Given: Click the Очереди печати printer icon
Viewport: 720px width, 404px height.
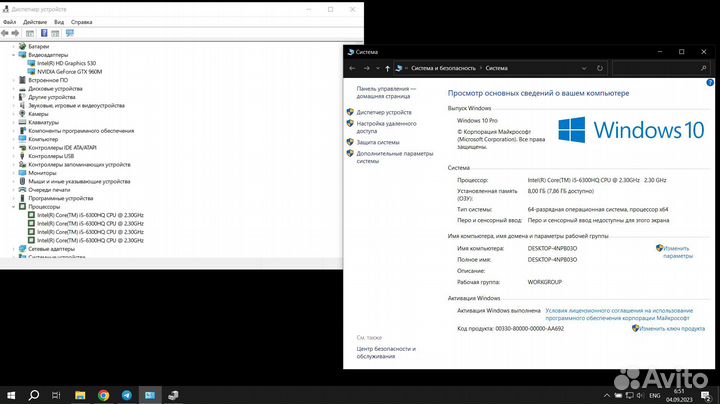Looking at the screenshot, I should [22, 190].
